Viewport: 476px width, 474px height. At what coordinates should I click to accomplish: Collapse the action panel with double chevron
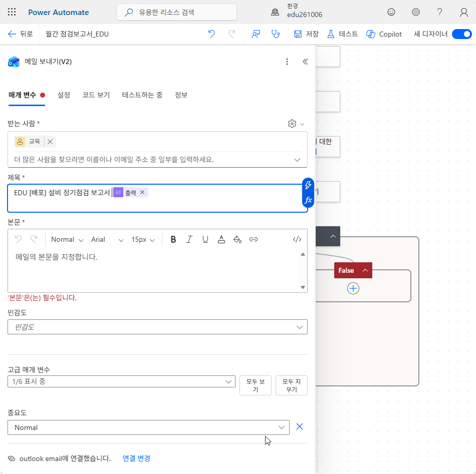pos(305,62)
